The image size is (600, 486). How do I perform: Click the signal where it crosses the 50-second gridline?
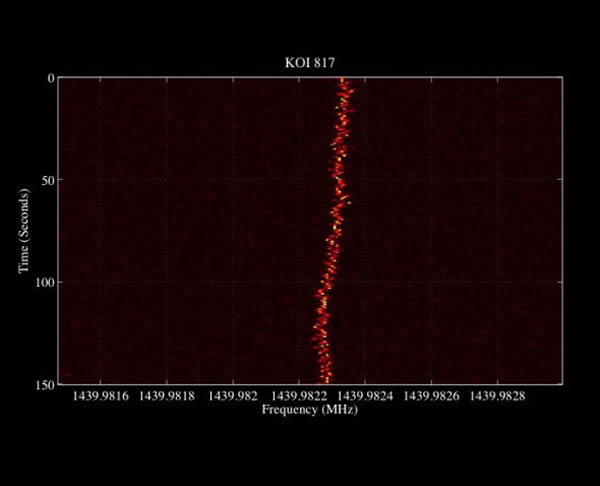[x=340, y=180]
